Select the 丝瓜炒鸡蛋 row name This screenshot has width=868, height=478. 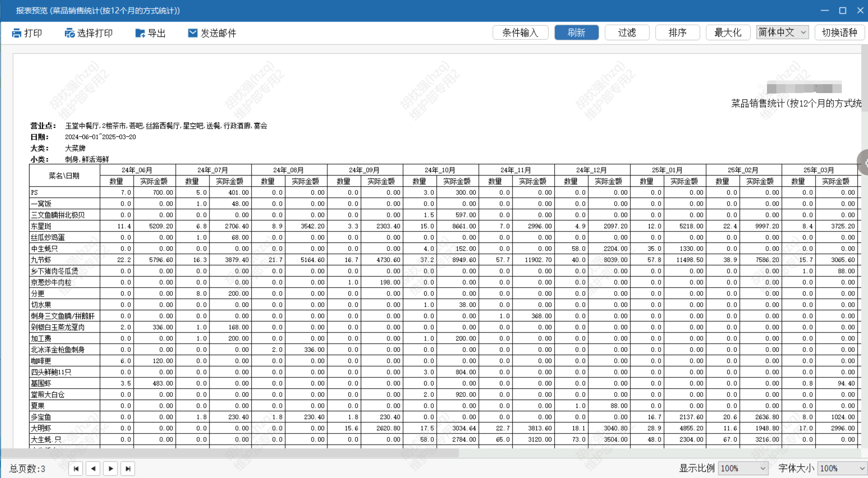point(65,238)
